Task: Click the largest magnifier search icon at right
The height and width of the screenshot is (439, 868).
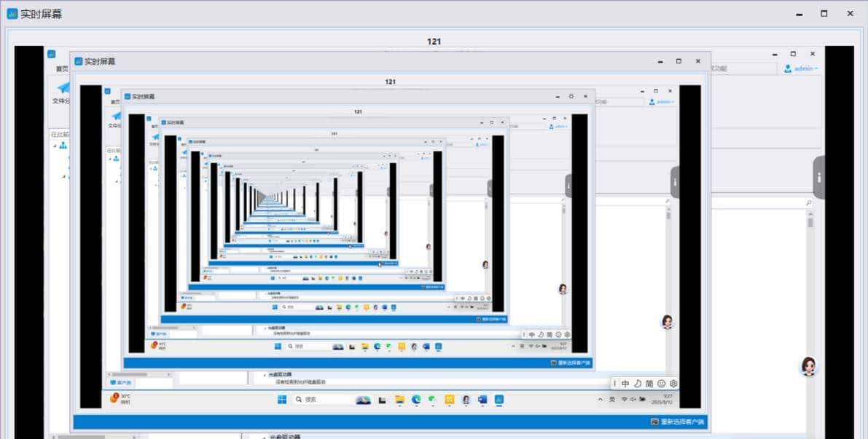Action: tap(808, 204)
